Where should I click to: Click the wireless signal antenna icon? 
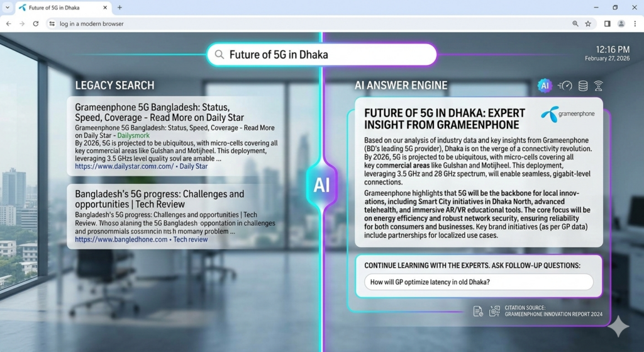click(599, 86)
